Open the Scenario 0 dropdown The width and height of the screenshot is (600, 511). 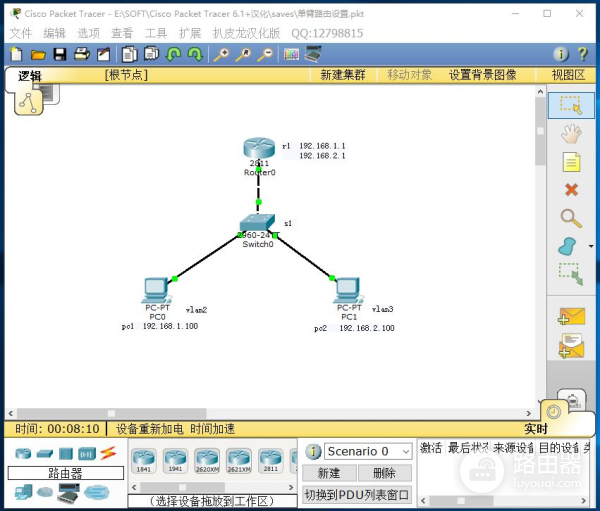368,451
